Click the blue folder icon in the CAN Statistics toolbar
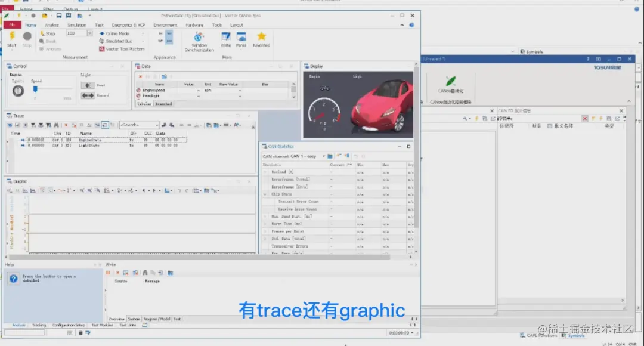 (x=330, y=156)
